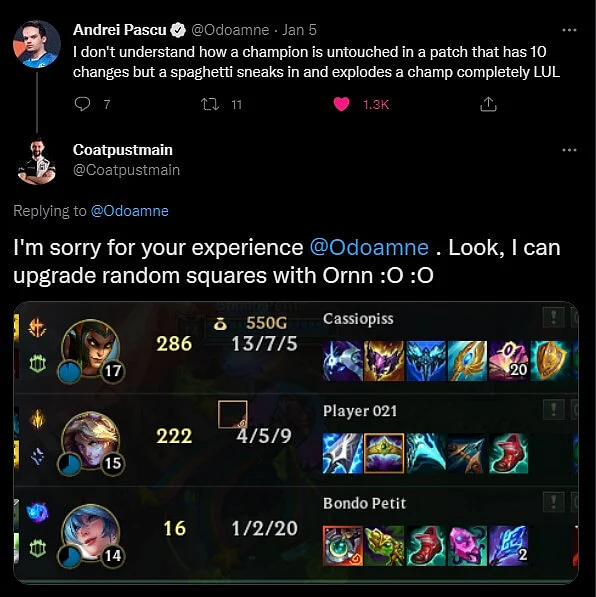This screenshot has height=597, width=596.
Task: Click the red boots item in Player 021's row
Action: pos(508,453)
